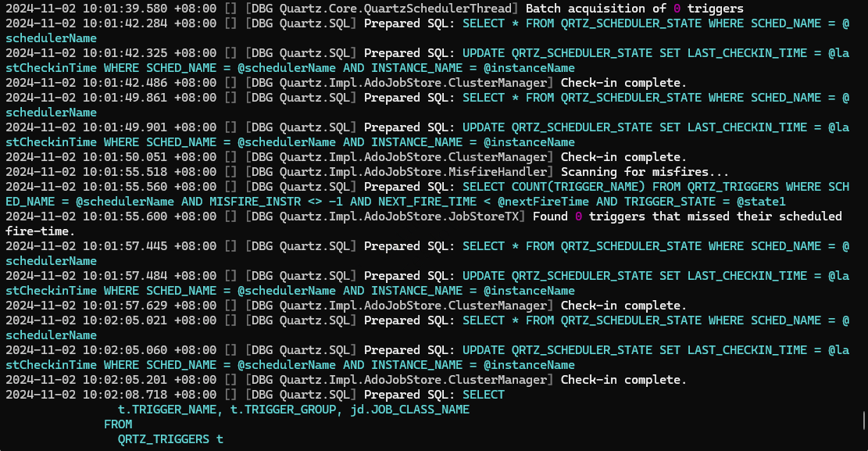Click timestamp 10:01:49.901
868x451 pixels.
[125, 127]
